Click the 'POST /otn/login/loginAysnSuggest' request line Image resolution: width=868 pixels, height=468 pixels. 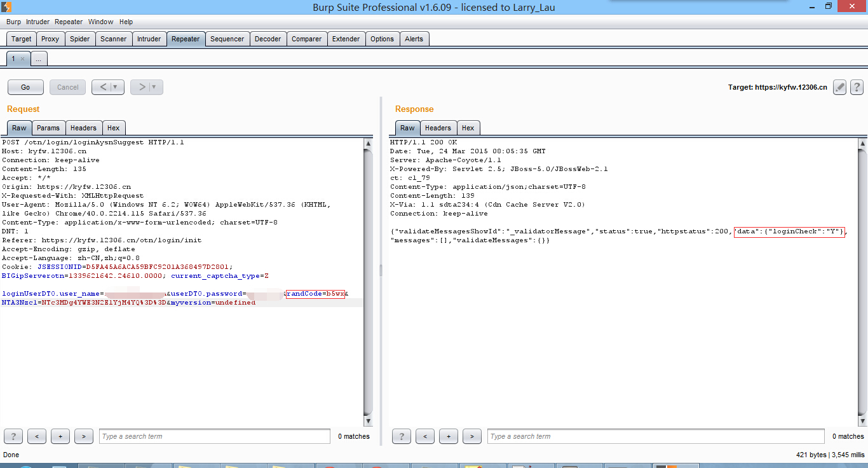coord(93,142)
